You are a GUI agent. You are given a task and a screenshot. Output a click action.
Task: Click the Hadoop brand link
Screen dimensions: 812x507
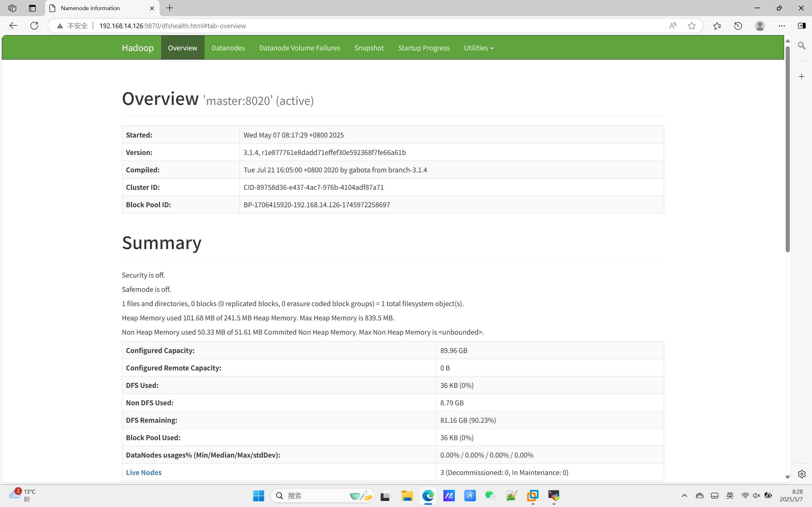pos(138,48)
